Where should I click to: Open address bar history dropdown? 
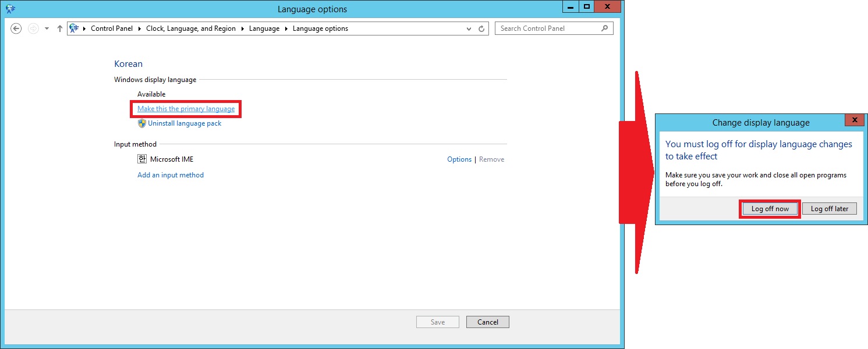(x=469, y=29)
